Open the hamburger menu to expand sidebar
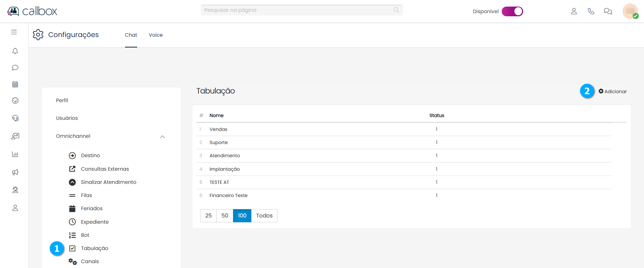This screenshot has width=644, height=268. [14, 32]
